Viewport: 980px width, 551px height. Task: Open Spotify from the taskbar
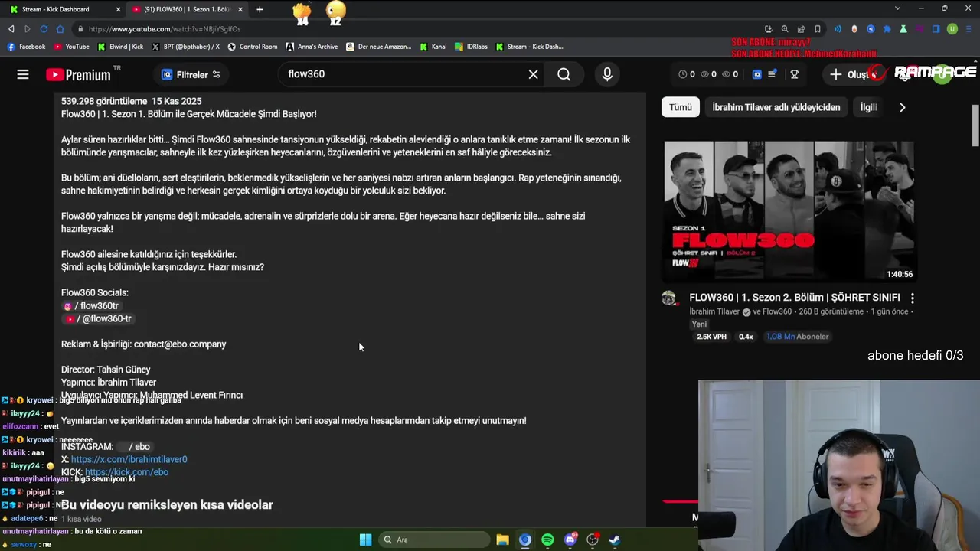click(547, 540)
